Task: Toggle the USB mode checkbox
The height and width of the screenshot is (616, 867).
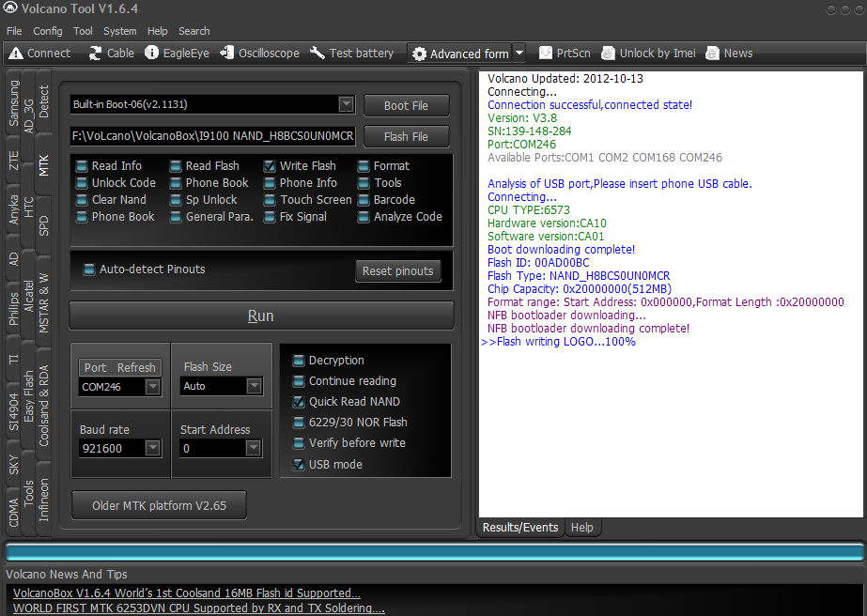Action: click(299, 465)
